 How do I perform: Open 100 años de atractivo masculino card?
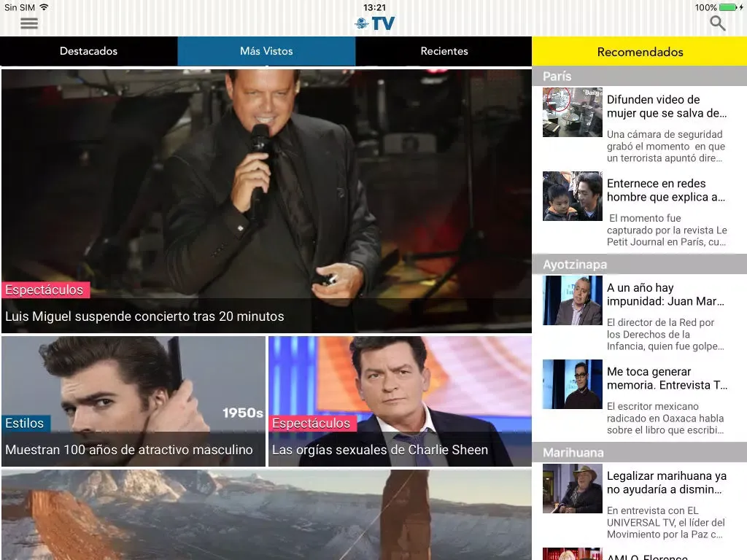pyautogui.click(x=133, y=402)
